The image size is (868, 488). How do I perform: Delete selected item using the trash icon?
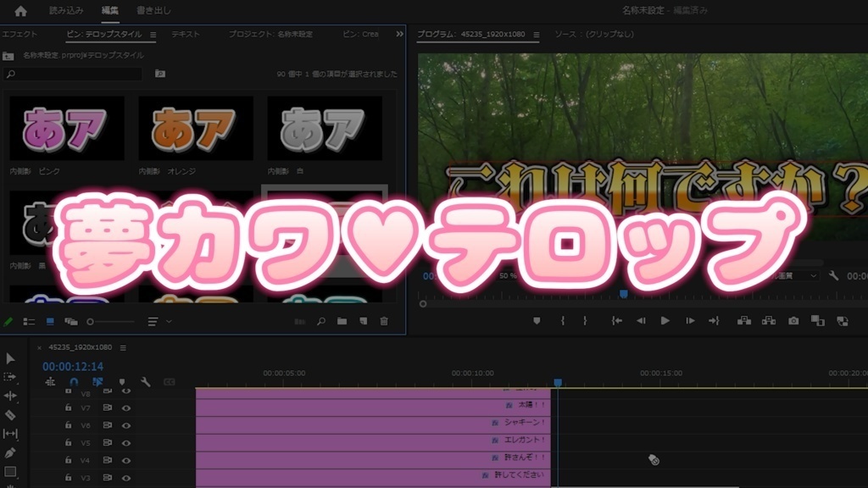point(384,320)
